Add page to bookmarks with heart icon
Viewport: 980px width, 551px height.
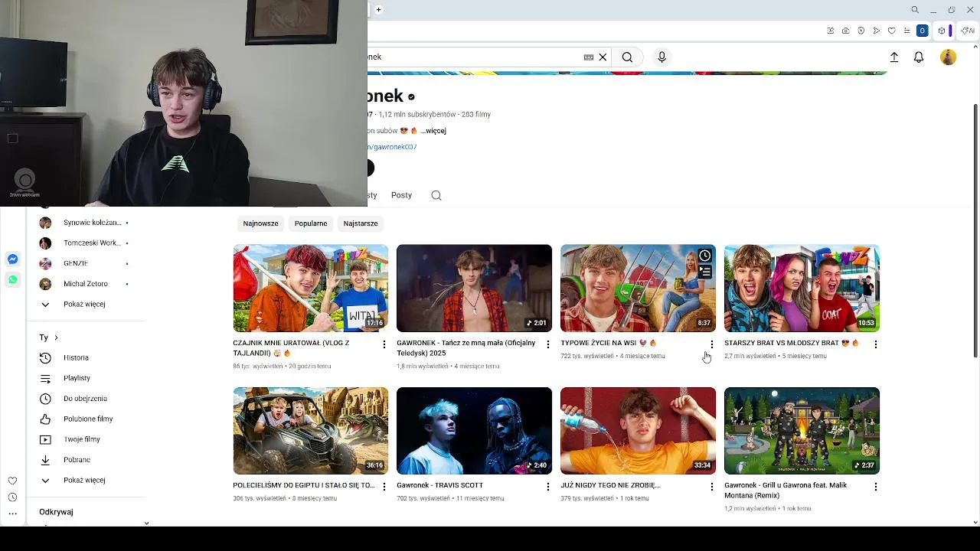892,31
